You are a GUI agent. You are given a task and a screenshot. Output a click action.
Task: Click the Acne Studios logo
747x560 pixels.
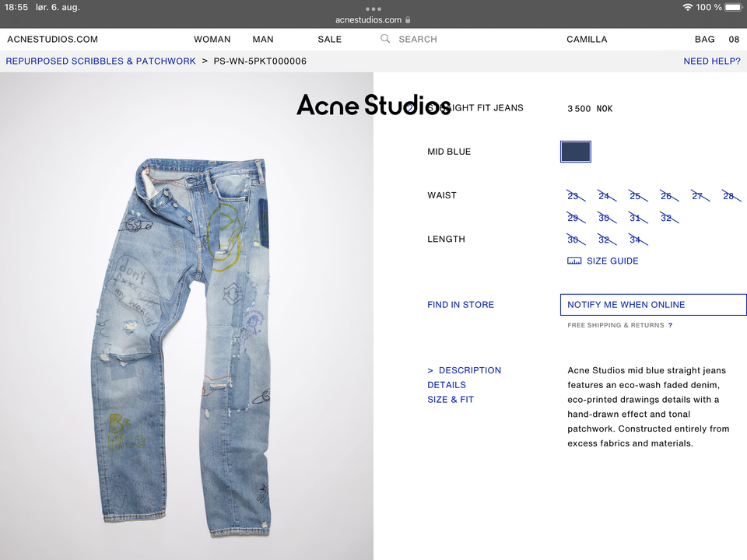373,105
